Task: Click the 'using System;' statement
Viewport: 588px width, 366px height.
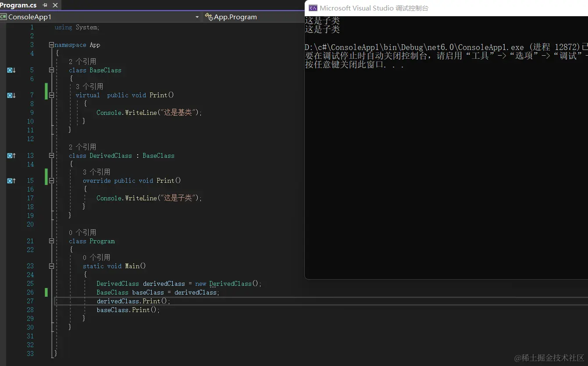Action: [77, 27]
